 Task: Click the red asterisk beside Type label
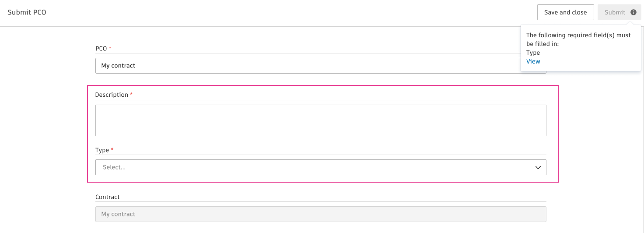tap(112, 149)
